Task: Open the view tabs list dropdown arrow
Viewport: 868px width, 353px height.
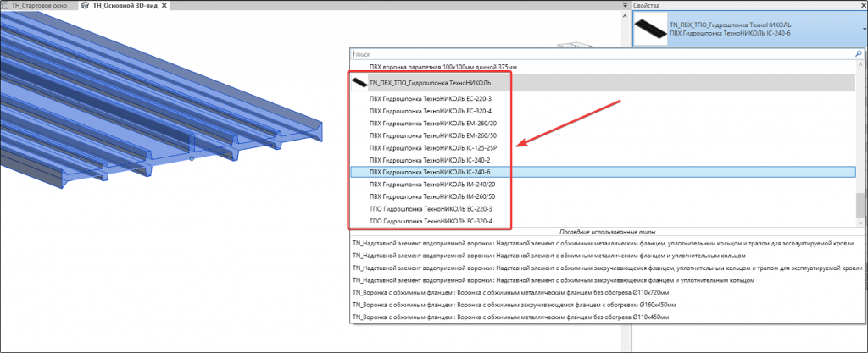Action: (625, 6)
